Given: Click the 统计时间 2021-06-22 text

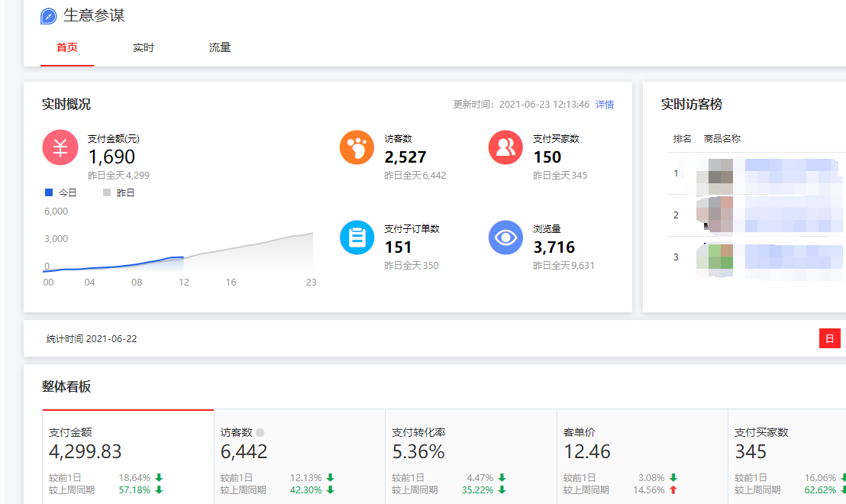Looking at the screenshot, I should tap(92, 339).
